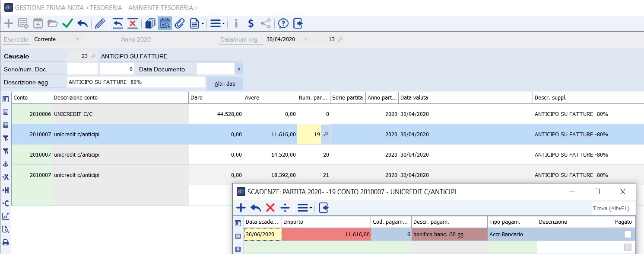Click the Altri dati button
644x254 pixels.
coord(225,84)
